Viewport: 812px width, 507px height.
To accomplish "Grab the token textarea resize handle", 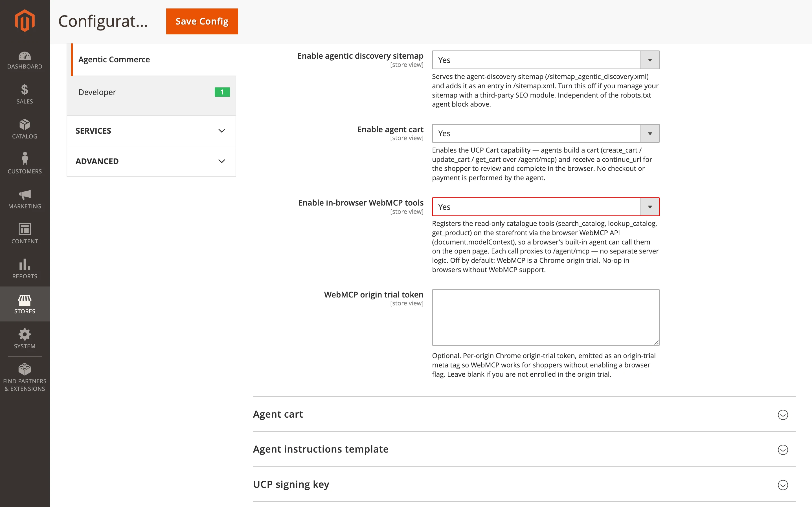I will click(x=656, y=342).
